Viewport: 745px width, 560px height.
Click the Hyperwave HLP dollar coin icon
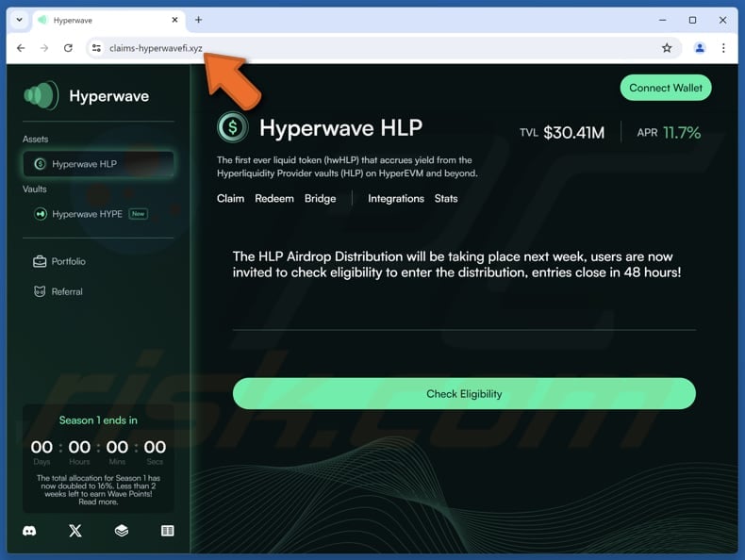tap(40, 164)
